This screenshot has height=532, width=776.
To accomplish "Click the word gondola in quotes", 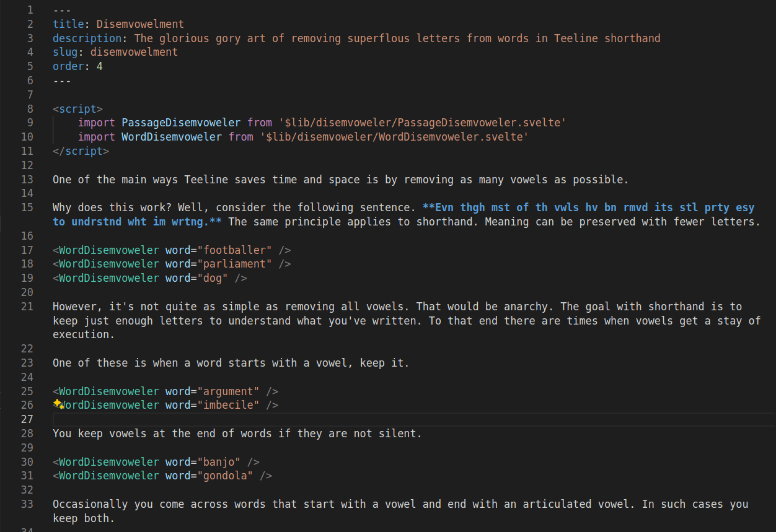I will tap(226, 475).
